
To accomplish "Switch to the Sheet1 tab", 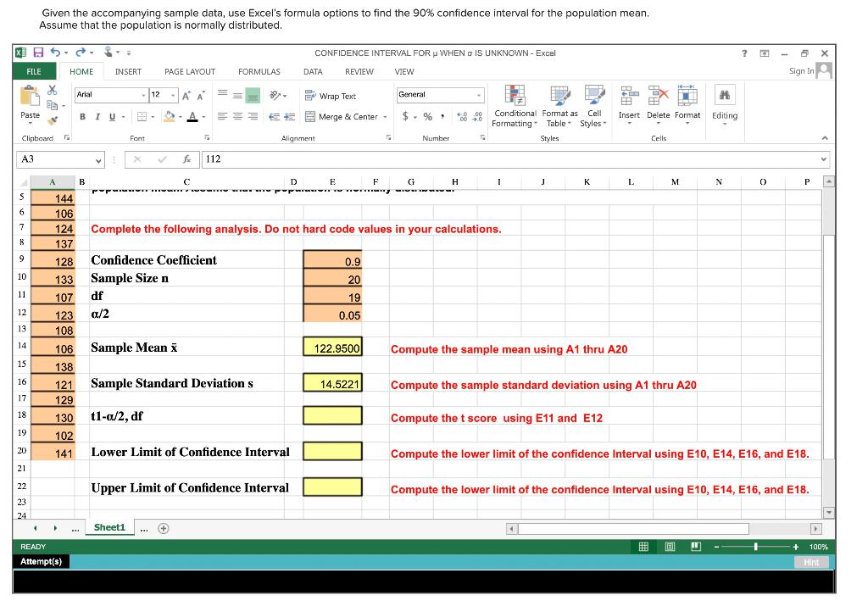I will point(109,526).
